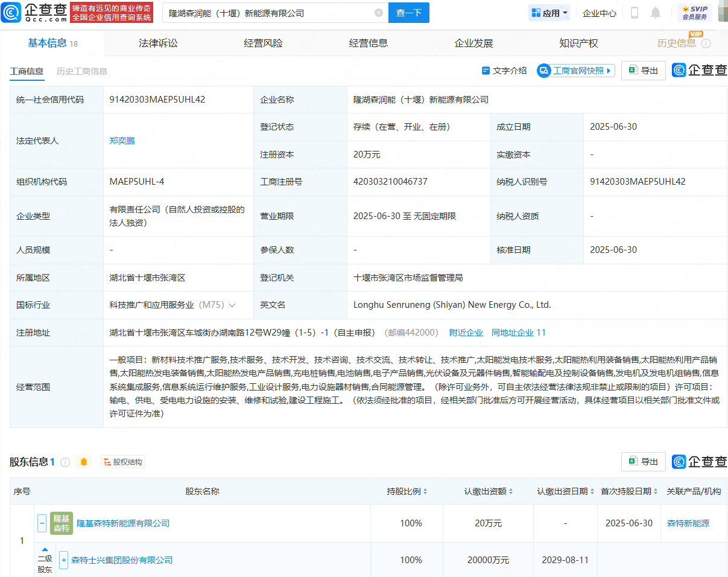The width and height of the screenshot is (728, 577).
Task: Open 企业中心
Action: click(599, 13)
